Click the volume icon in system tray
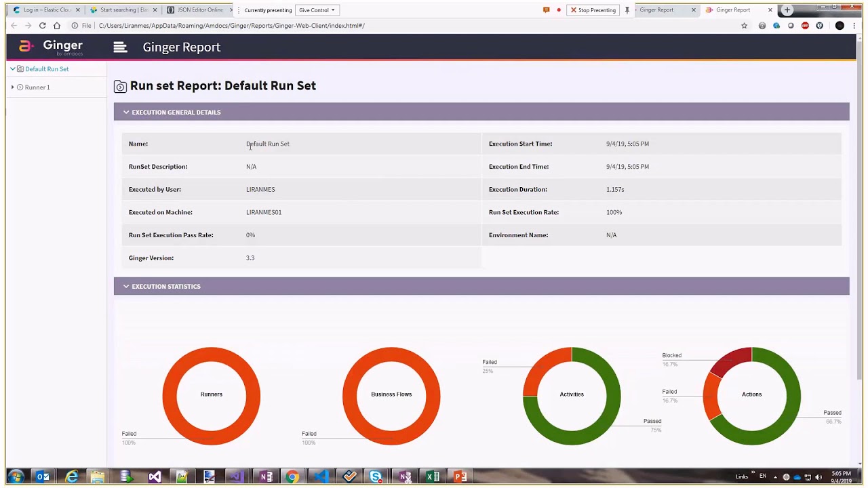This screenshot has height=488, width=868. [818, 477]
